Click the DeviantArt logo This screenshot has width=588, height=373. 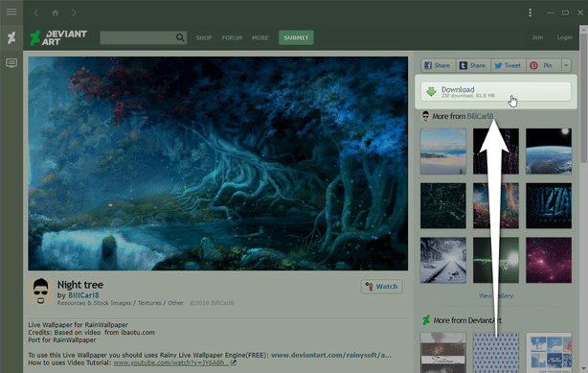pyautogui.click(x=58, y=37)
